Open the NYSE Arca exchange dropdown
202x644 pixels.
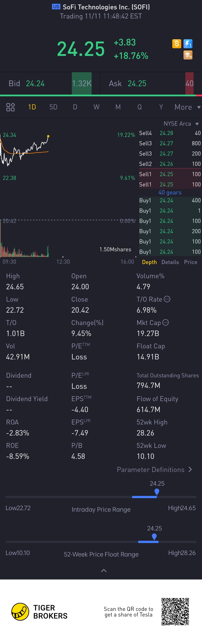(x=181, y=124)
